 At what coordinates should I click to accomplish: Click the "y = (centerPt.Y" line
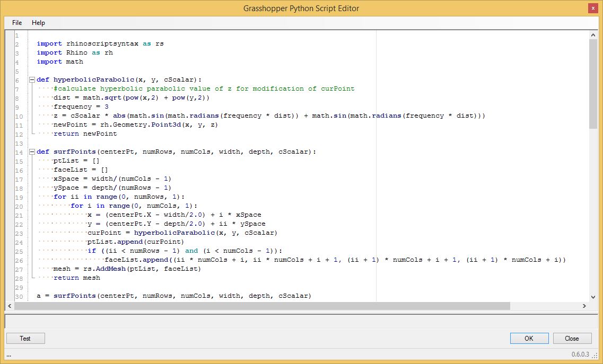click(x=177, y=224)
